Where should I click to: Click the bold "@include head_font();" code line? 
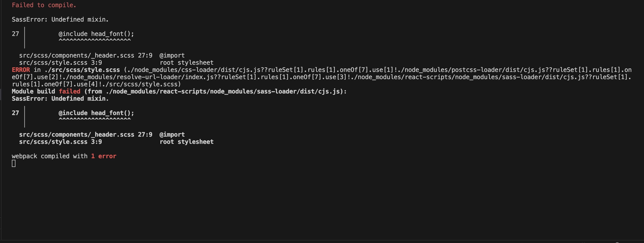[x=96, y=113]
